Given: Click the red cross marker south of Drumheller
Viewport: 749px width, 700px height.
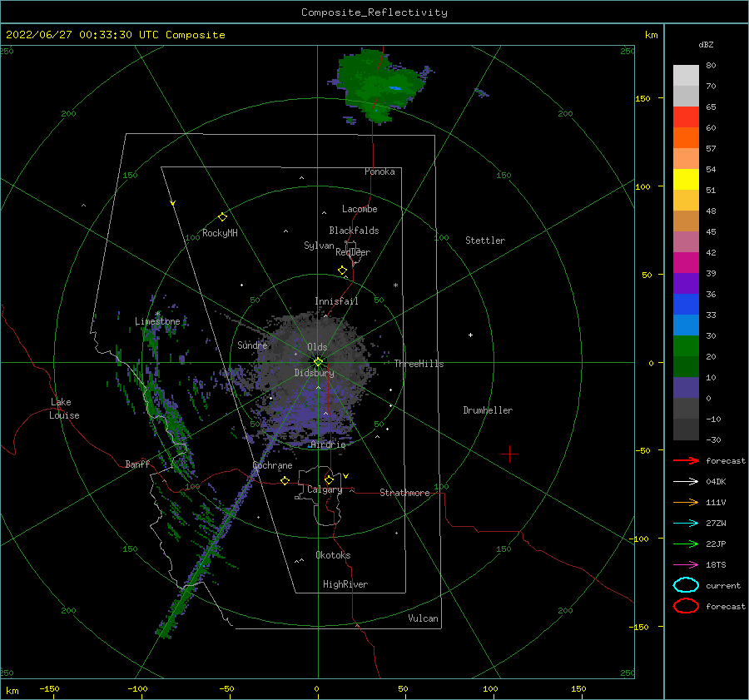Looking at the screenshot, I should point(509,454).
